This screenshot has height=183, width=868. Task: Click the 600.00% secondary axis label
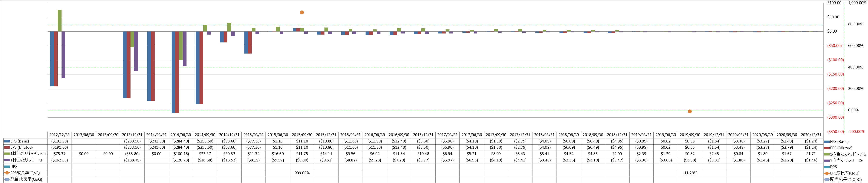pos(855,46)
